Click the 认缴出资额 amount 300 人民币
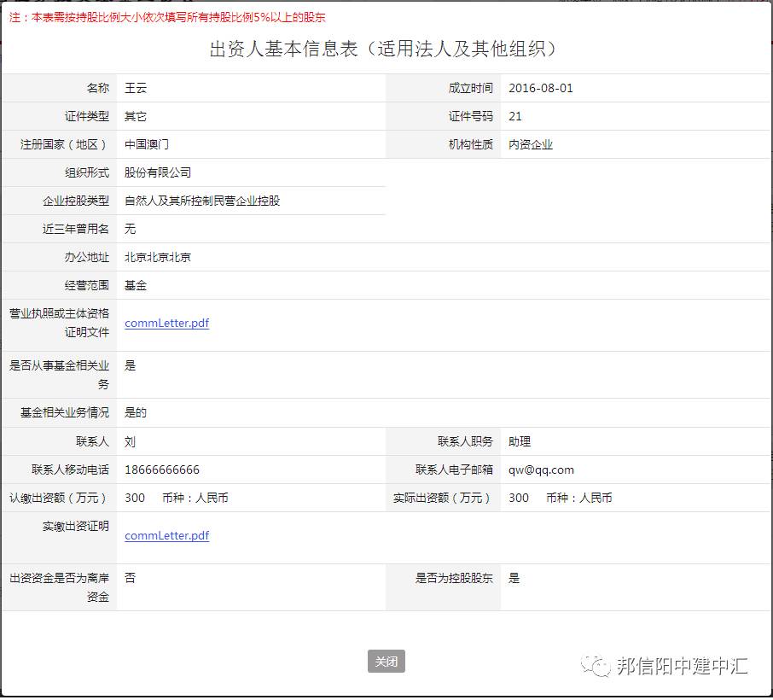The width and height of the screenshot is (773, 700). pos(176,498)
